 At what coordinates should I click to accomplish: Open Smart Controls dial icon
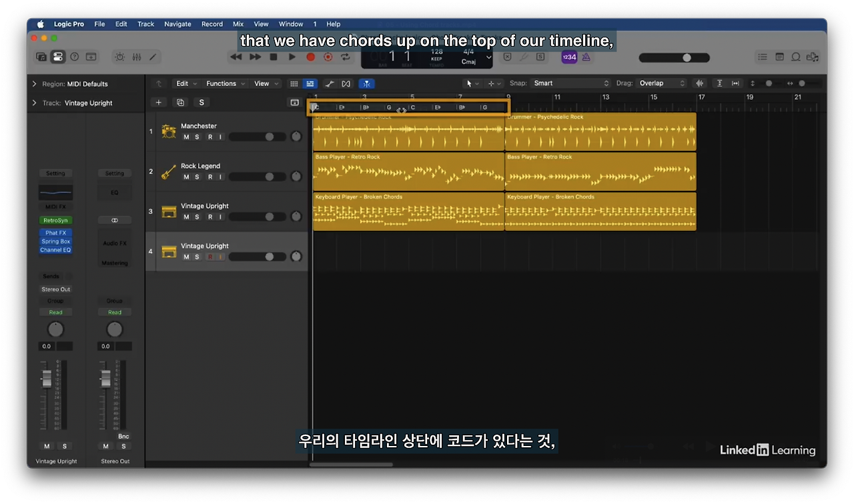(x=120, y=57)
